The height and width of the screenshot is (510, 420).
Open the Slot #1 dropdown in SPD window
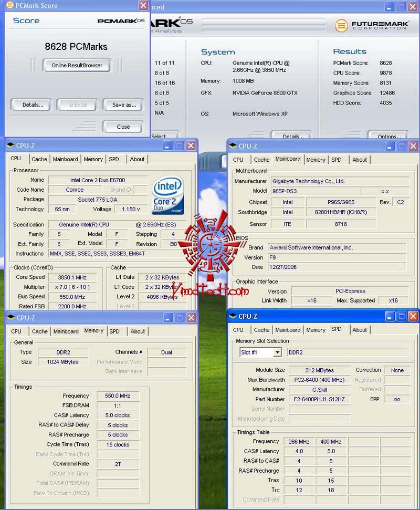(x=277, y=352)
